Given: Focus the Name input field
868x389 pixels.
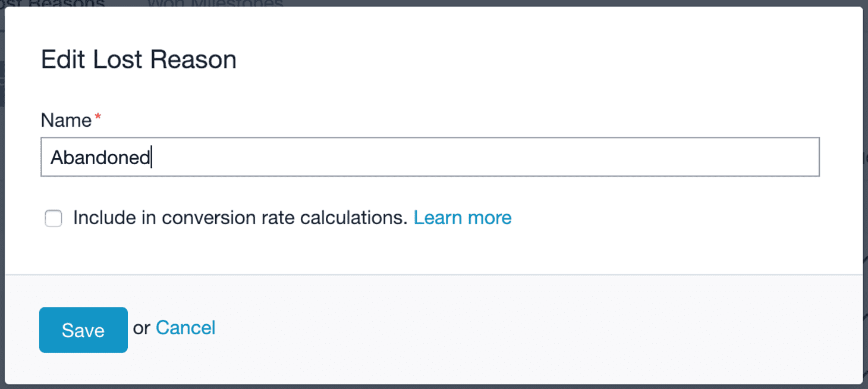Looking at the screenshot, I should tap(430, 157).
